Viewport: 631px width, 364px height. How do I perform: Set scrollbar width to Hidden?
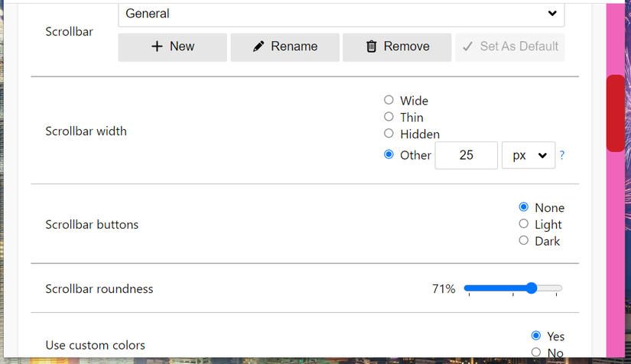(389, 134)
